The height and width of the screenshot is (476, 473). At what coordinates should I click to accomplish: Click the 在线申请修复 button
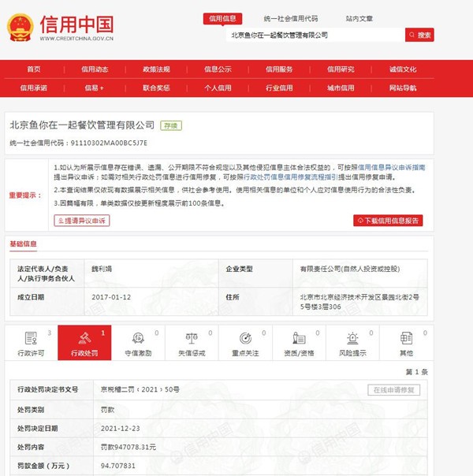[x=393, y=390]
